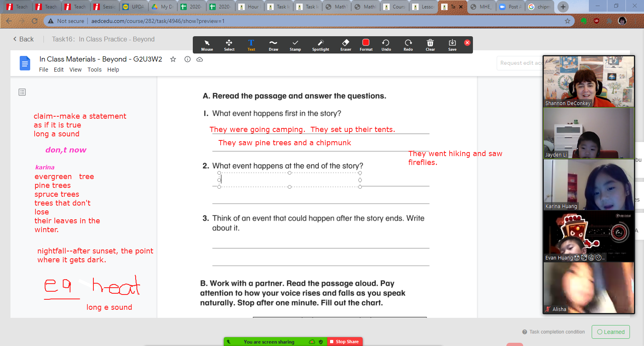Viewport: 644px width, 346px height.
Task: Redo the annotation
Action: coord(408,45)
